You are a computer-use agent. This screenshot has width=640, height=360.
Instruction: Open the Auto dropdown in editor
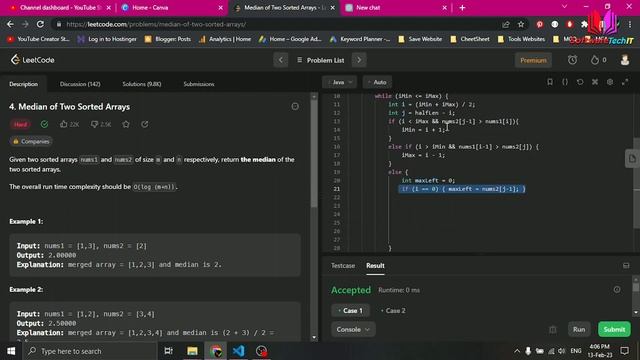click(x=377, y=82)
